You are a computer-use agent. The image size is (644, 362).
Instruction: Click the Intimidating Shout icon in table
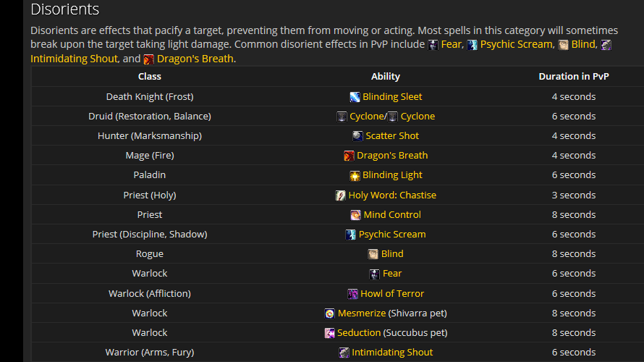point(344,353)
